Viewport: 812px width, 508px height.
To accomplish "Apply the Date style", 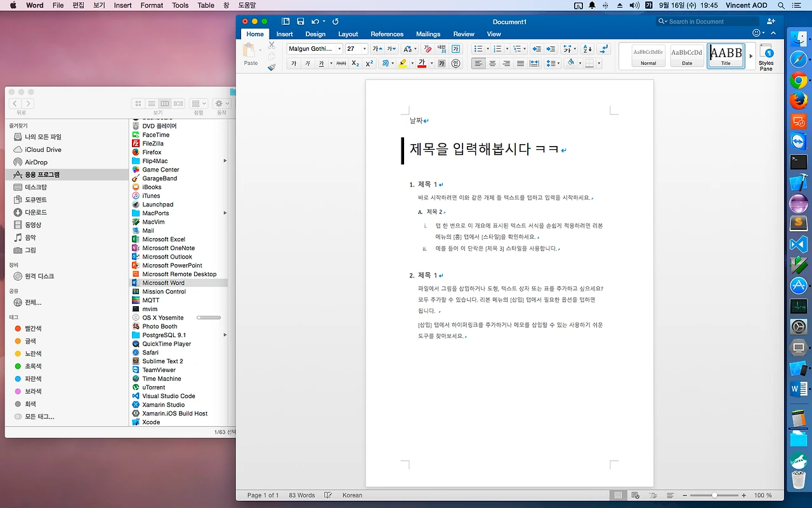I will (x=687, y=56).
